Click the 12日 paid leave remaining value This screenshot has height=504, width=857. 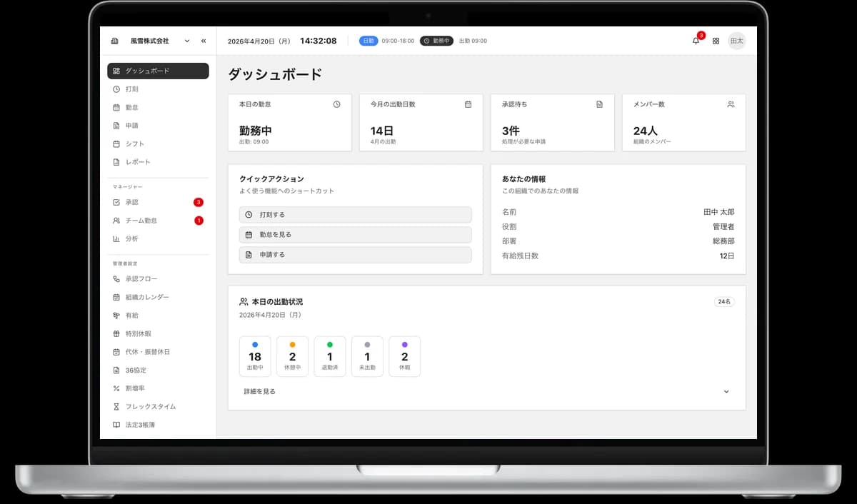coord(727,256)
